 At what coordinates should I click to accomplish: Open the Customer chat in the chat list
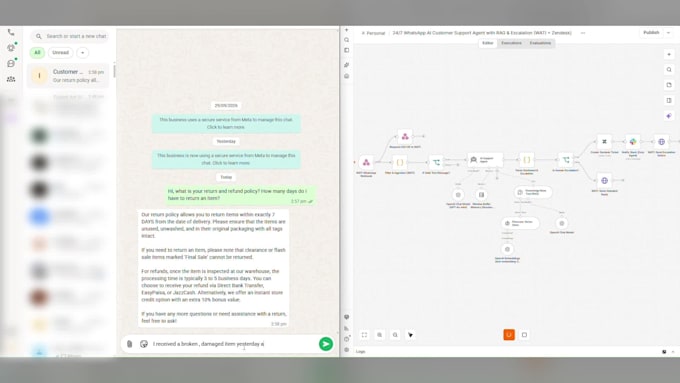point(69,76)
